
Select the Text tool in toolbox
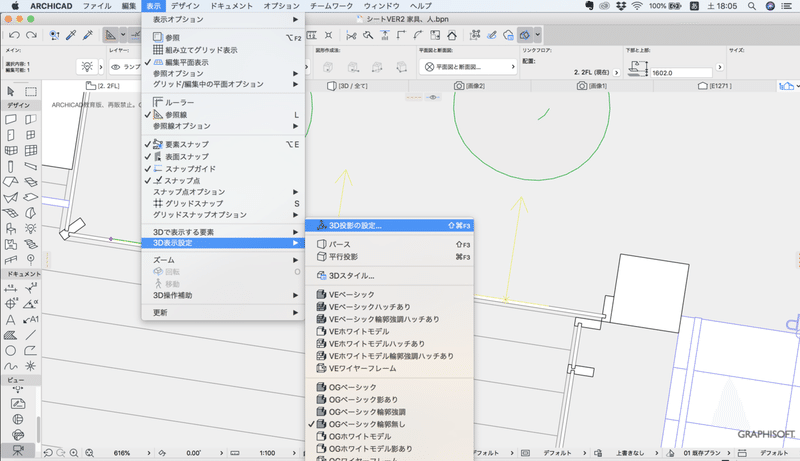pyautogui.click(x=11, y=320)
